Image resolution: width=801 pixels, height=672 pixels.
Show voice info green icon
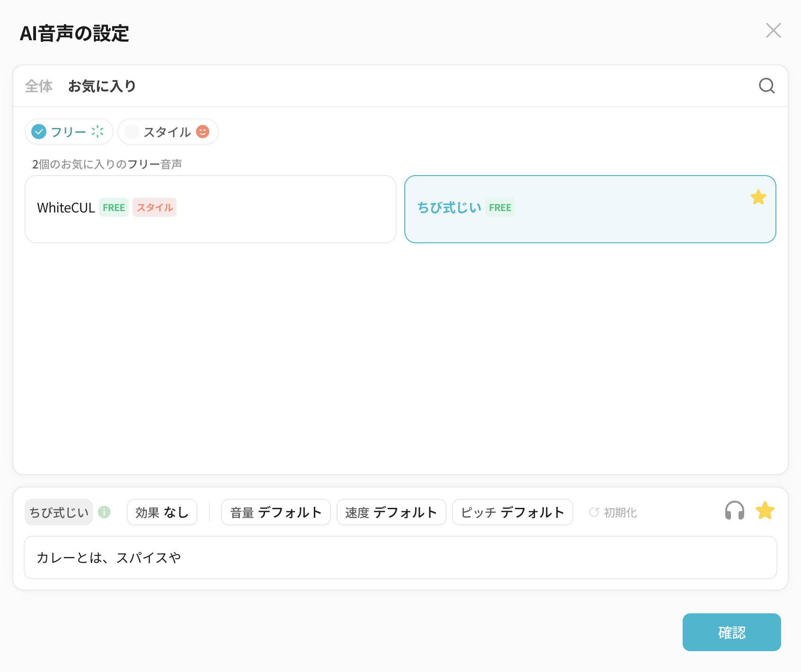point(104,512)
